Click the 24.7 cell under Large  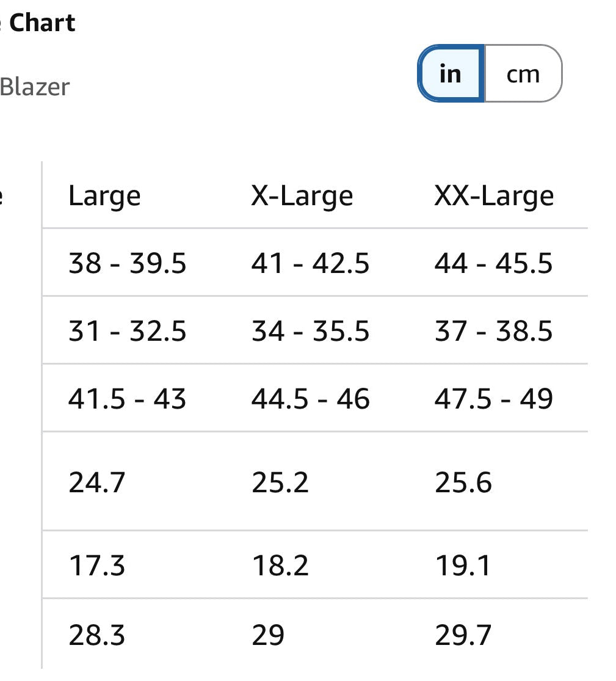tap(97, 482)
